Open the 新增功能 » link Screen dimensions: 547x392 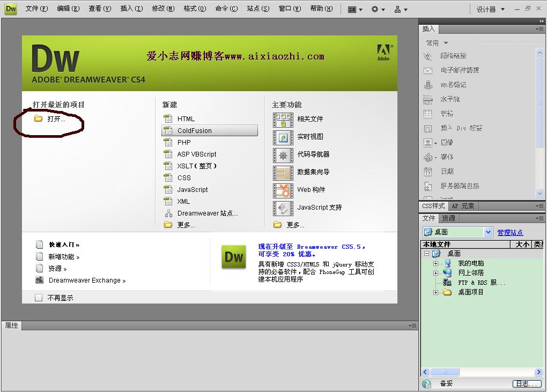[x=64, y=257]
